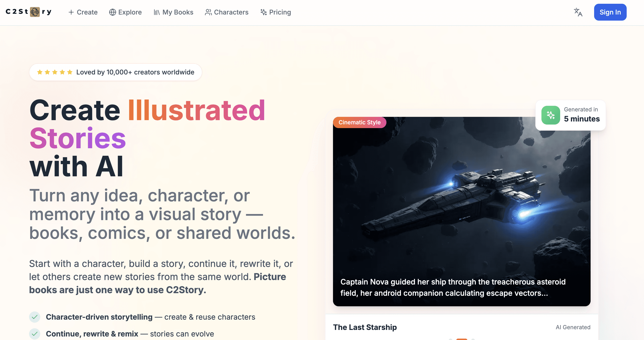Select the plus icon next to Create

coord(71,12)
